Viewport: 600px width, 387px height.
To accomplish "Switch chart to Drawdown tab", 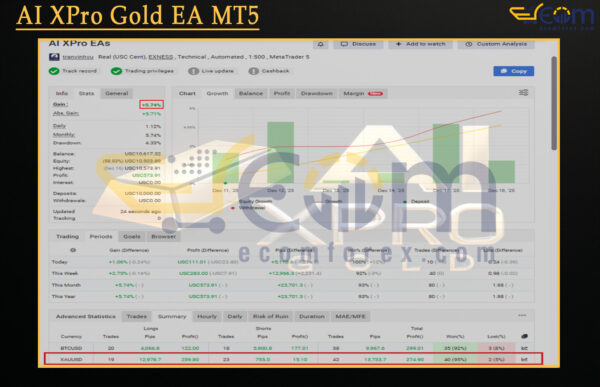I will (x=316, y=93).
